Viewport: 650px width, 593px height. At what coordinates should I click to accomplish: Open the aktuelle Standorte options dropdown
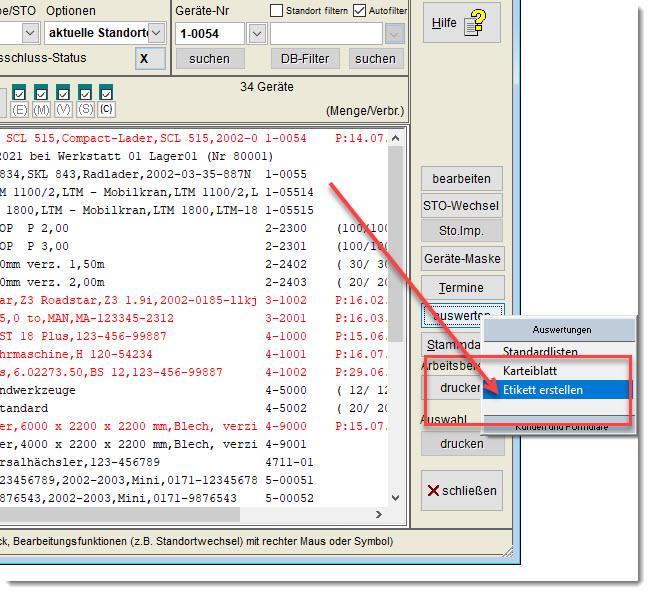coord(156,33)
